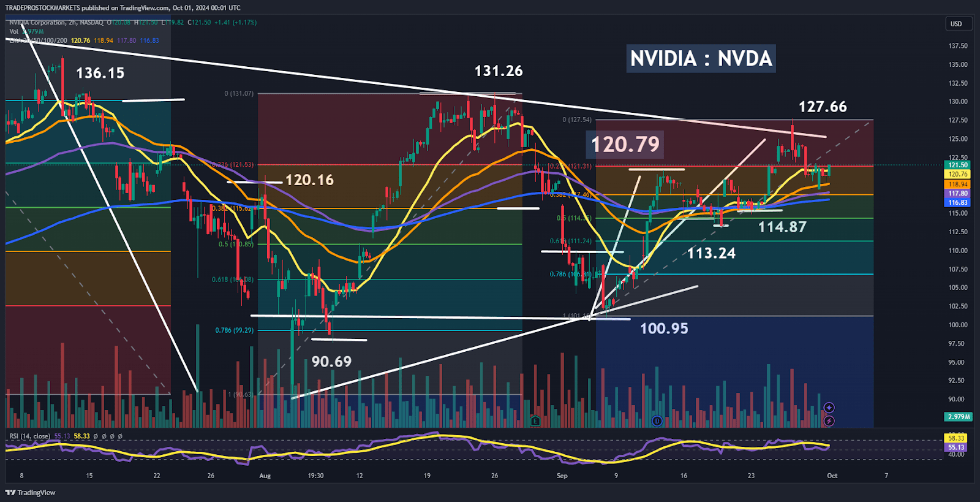Click the 'Oct' label on the time axis
This screenshot has height=502, width=980.
click(x=832, y=476)
